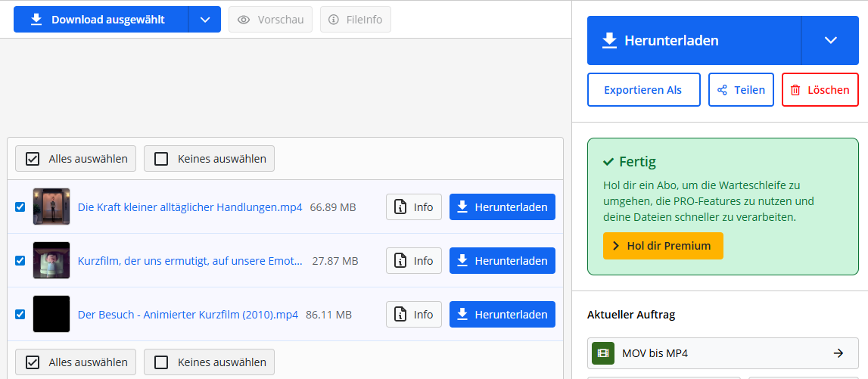The image size is (868, 379).
Task: Click Info for the Kurzfilm Emotionen file
Action: [x=414, y=261]
